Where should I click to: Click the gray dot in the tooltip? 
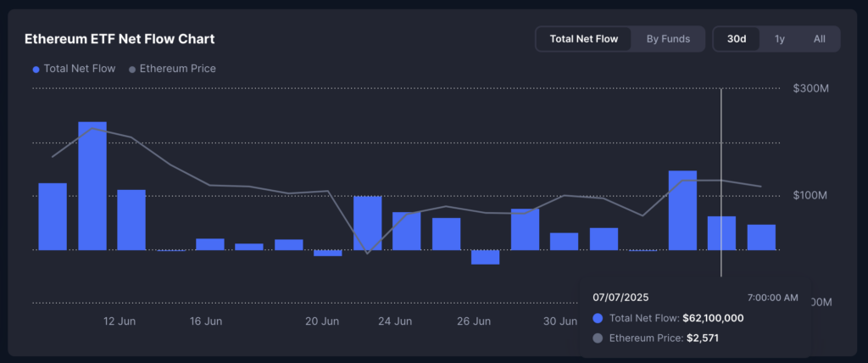point(598,338)
